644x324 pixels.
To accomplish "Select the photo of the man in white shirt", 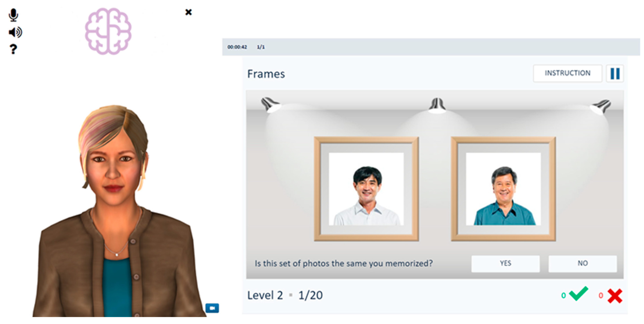I will point(366,189).
